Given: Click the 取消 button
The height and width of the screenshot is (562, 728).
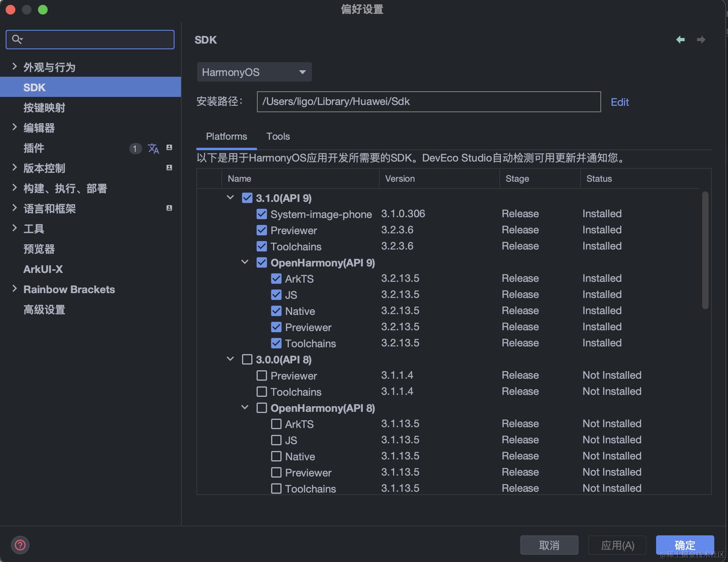Looking at the screenshot, I should (549, 545).
